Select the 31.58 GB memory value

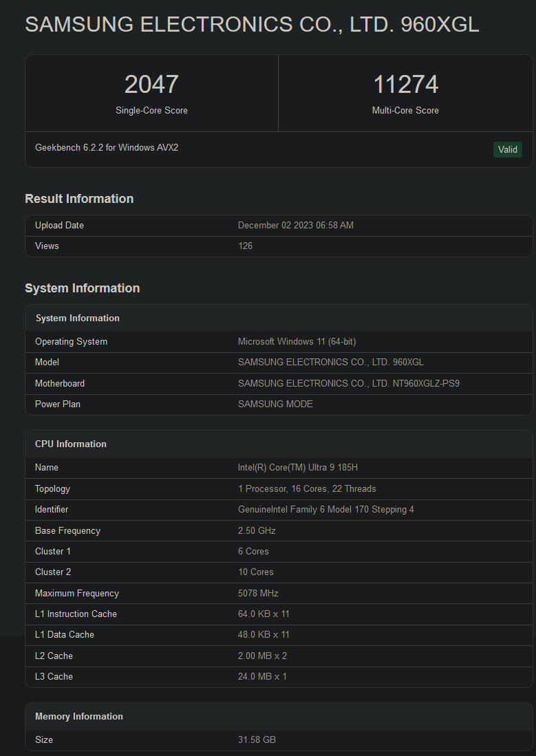257,739
